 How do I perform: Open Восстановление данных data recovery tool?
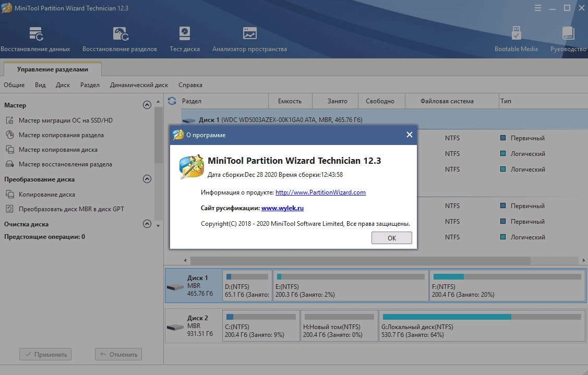pos(35,39)
